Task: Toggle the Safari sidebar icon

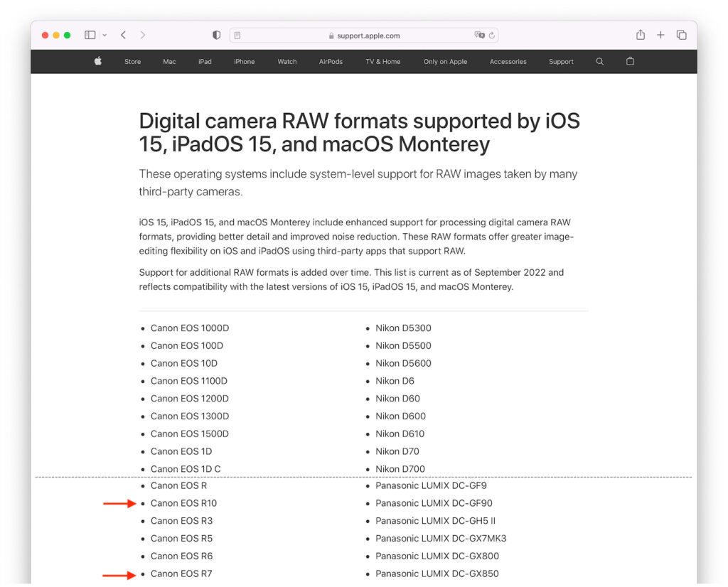Action: tap(89, 34)
